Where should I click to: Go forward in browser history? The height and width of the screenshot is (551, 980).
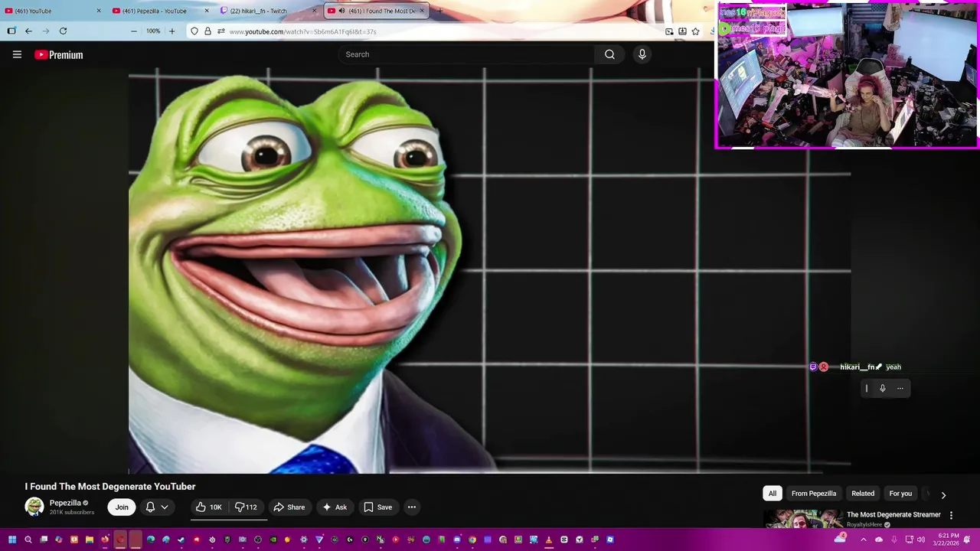pos(45,31)
